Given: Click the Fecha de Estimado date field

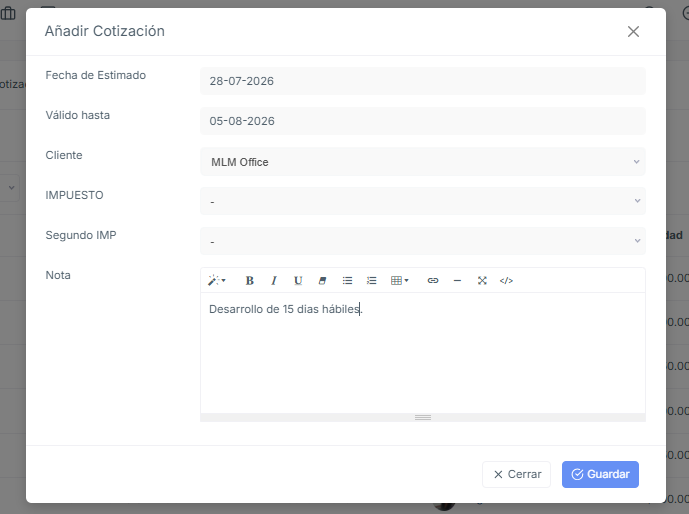Looking at the screenshot, I should click(423, 81).
